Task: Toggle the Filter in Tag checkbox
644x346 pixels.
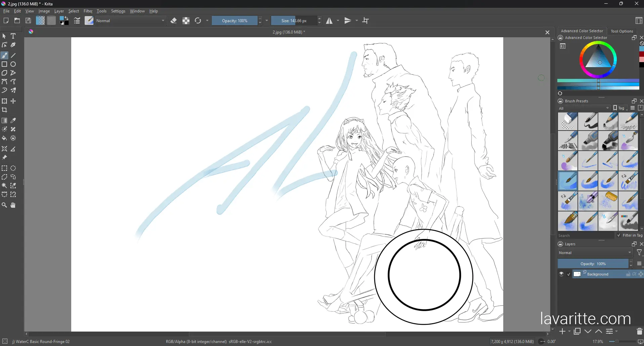Action: tap(619, 235)
